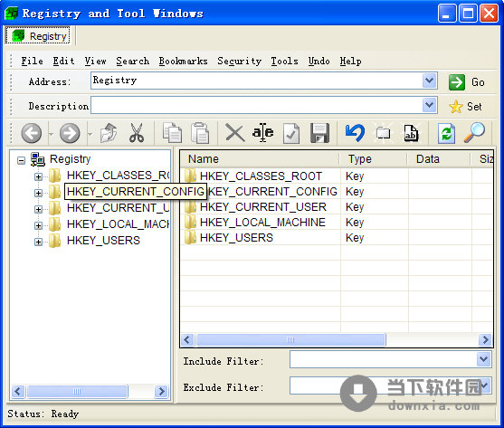Screen dimensions: 504x428
Task: Create new value with ab page icon
Action: click(411, 133)
